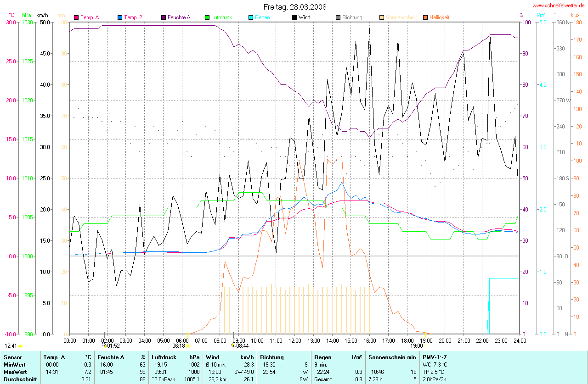The image size is (588, 384).
Task: Click the chart title Freitag, 28.03.2008
Action: [294, 7]
